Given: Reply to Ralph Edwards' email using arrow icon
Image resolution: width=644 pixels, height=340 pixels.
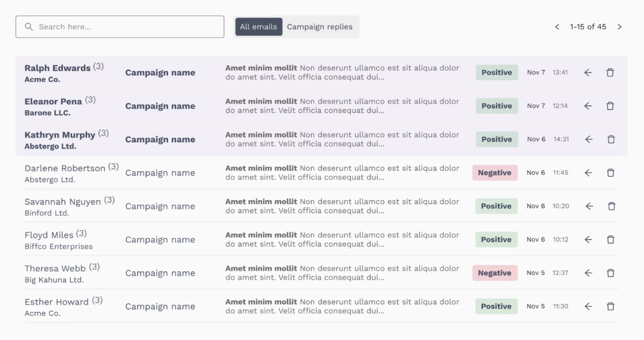Looking at the screenshot, I should [x=588, y=72].
